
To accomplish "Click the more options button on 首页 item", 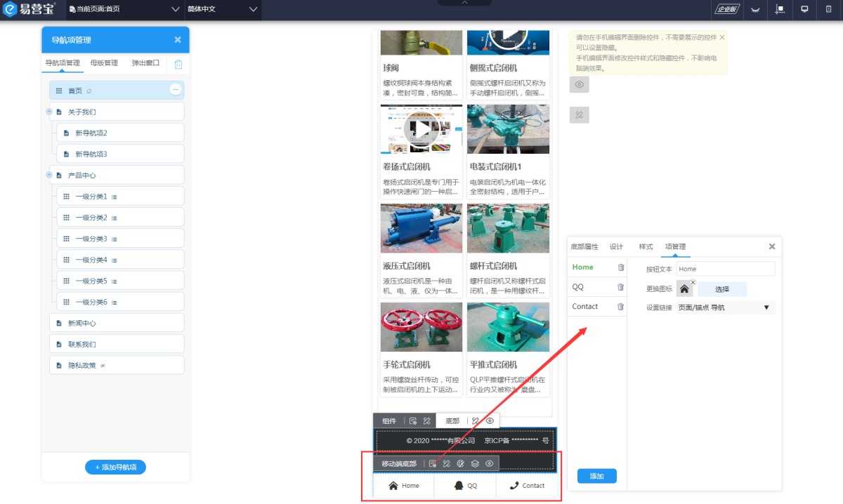I will click(176, 90).
